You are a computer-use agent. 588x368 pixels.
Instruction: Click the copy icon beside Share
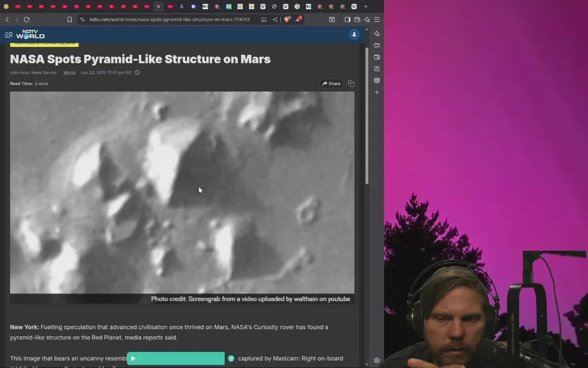click(351, 83)
